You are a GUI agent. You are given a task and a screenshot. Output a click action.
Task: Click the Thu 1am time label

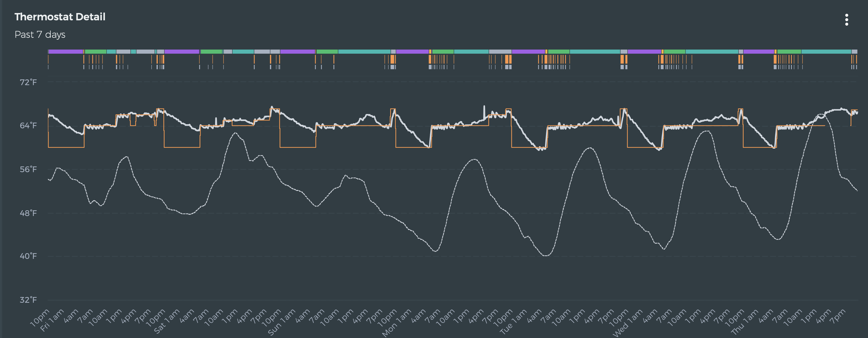point(745,321)
